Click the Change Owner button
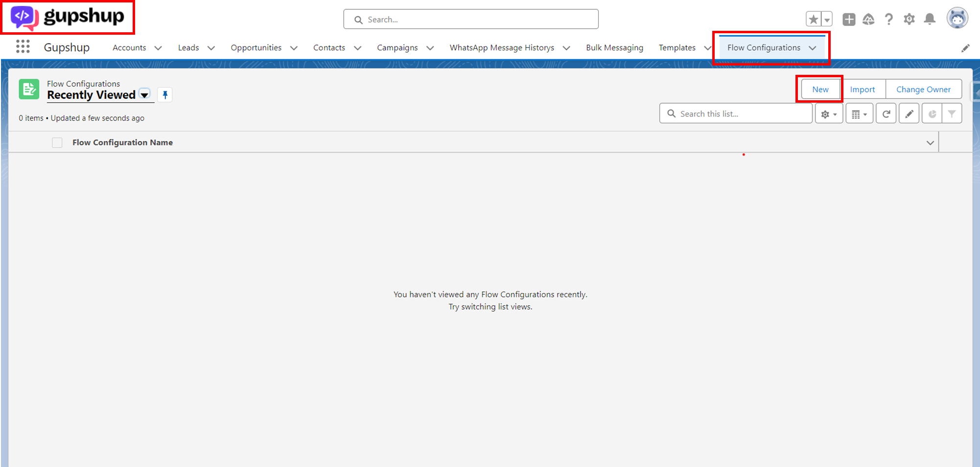The width and height of the screenshot is (980, 467). click(x=923, y=89)
